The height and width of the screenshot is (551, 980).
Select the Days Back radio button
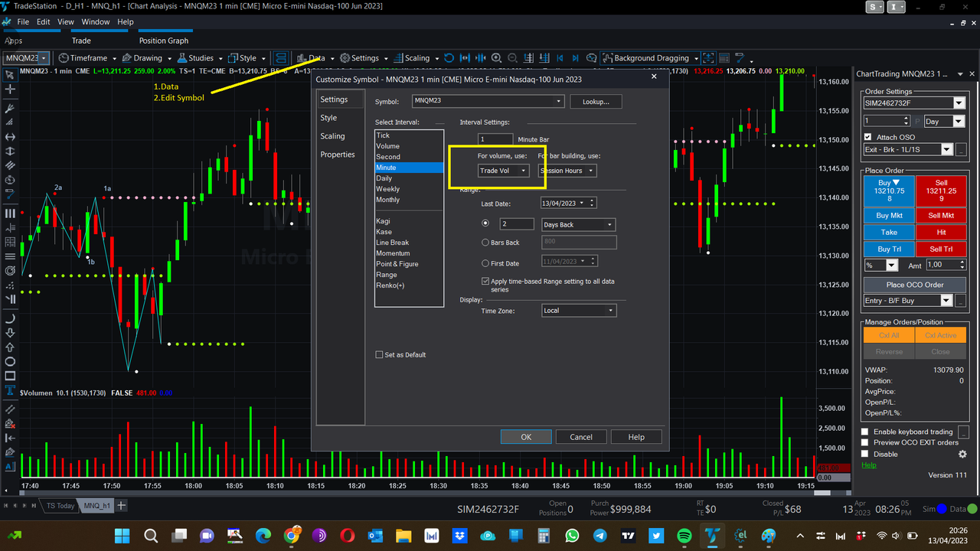(485, 223)
